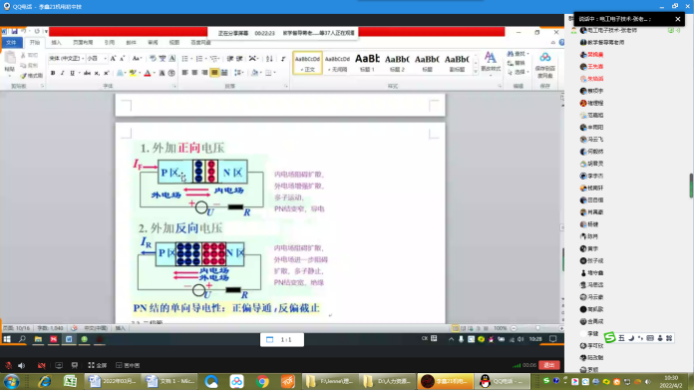The height and width of the screenshot is (390, 694).
Task: Click the speaker volume icon in call bar
Action: (x=21, y=365)
